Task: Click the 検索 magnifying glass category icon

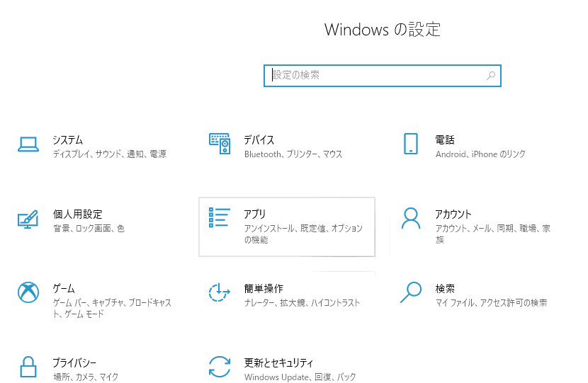Action: [411, 292]
